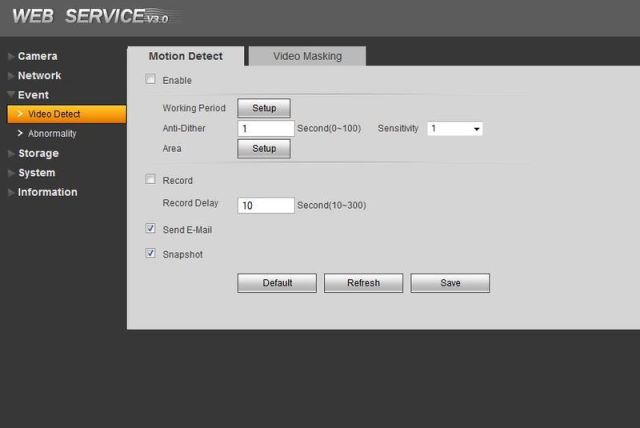The width and height of the screenshot is (640, 428).
Task: Select Video Detect in sidebar
Action: (x=54, y=114)
